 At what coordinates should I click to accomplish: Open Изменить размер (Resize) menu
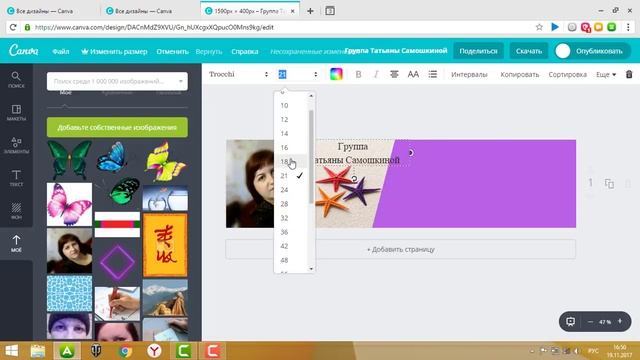(x=114, y=51)
